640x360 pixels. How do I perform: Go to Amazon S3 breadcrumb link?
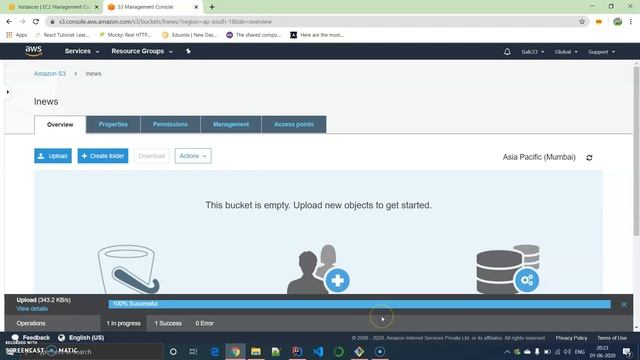tap(50, 73)
